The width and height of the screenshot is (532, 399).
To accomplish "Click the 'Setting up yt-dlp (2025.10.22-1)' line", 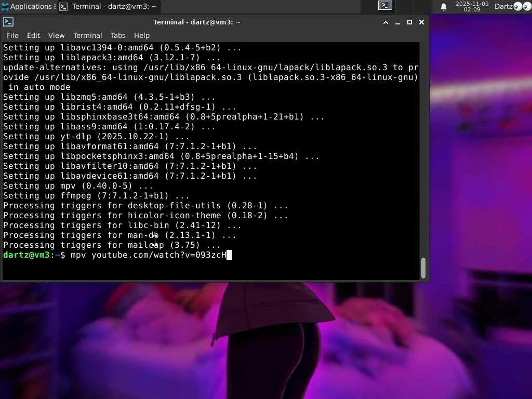I will click(x=96, y=137).
